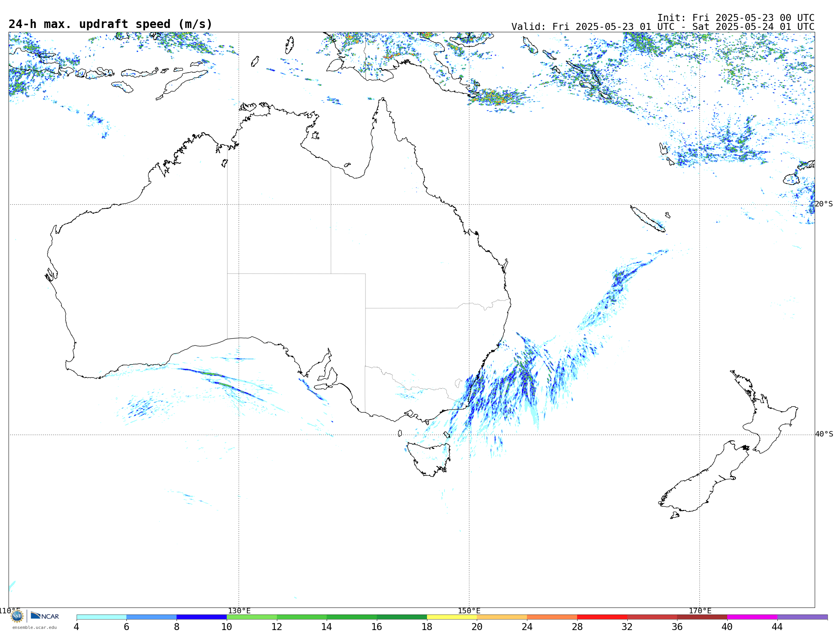
Task: Click the colorbar tick label "18"
Action: (x=427, y=627)
